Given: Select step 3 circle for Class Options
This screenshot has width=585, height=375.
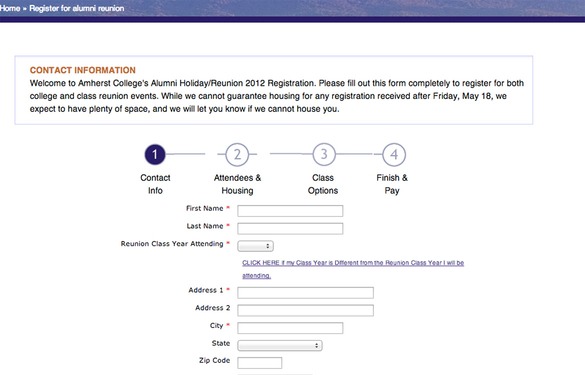Looking at the screenshot, I should click(x=324, y=154).
